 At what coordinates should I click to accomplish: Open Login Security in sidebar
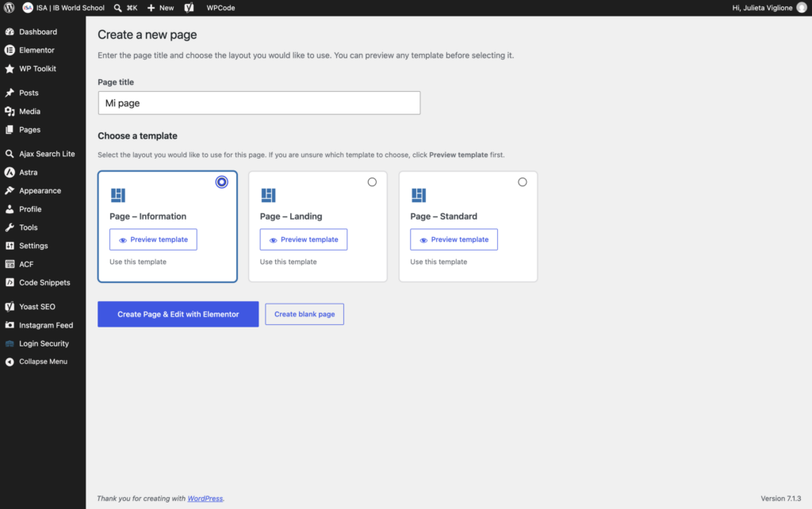pyautogui.click(x=43, y=343)
